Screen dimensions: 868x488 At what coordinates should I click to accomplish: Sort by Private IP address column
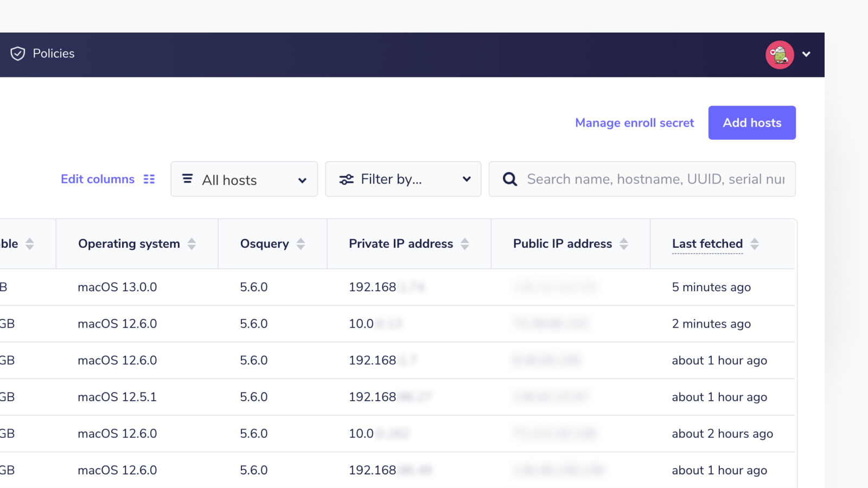pyautogui.click(x=465, y=244)
